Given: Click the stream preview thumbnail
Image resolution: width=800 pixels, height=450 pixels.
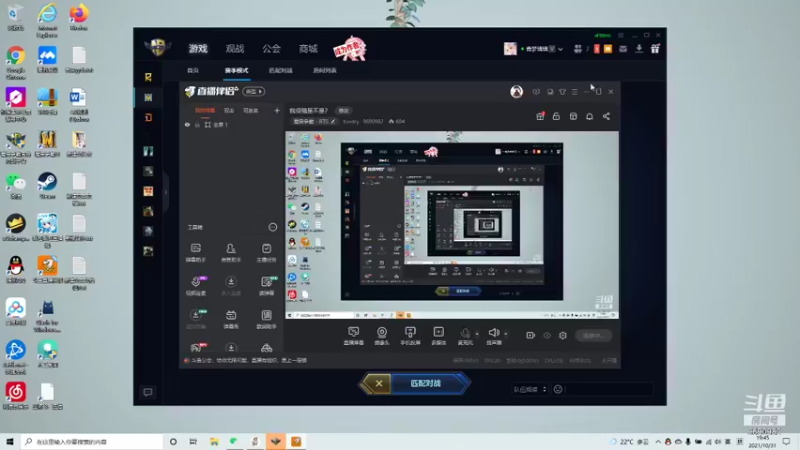Looking at the screenshot, I should 452,225.
